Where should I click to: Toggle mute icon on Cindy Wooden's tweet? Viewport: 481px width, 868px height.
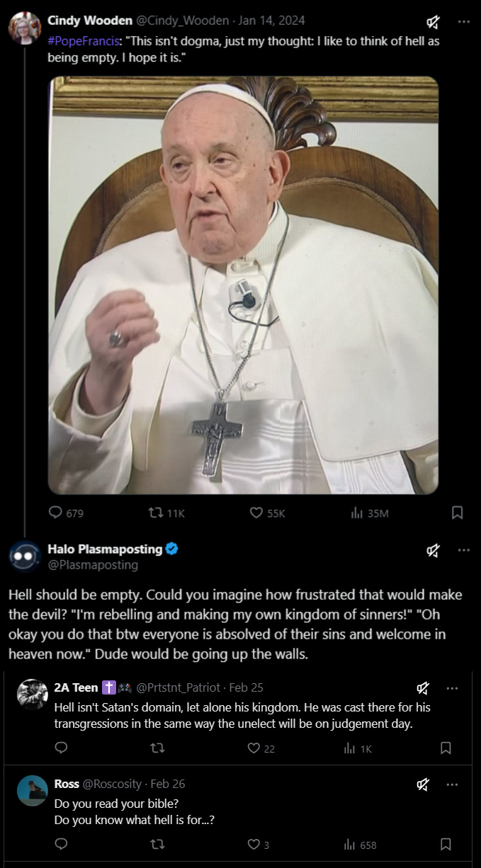tap(434, 22)
